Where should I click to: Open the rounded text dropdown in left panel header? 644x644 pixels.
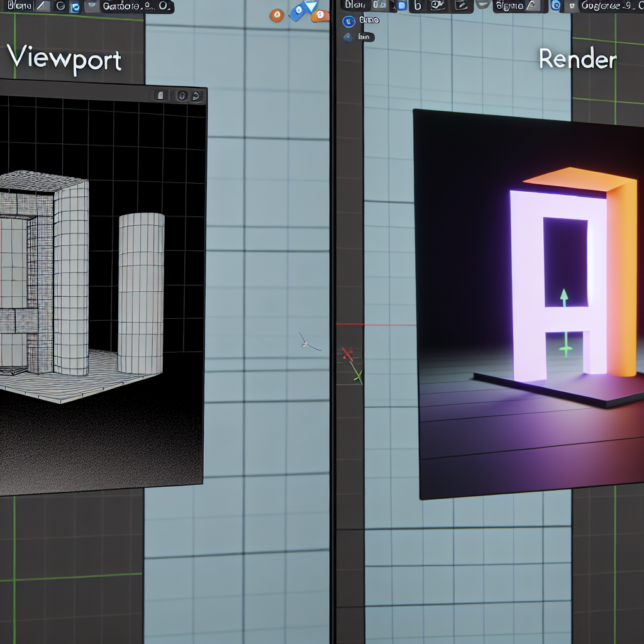click(136, 8)
